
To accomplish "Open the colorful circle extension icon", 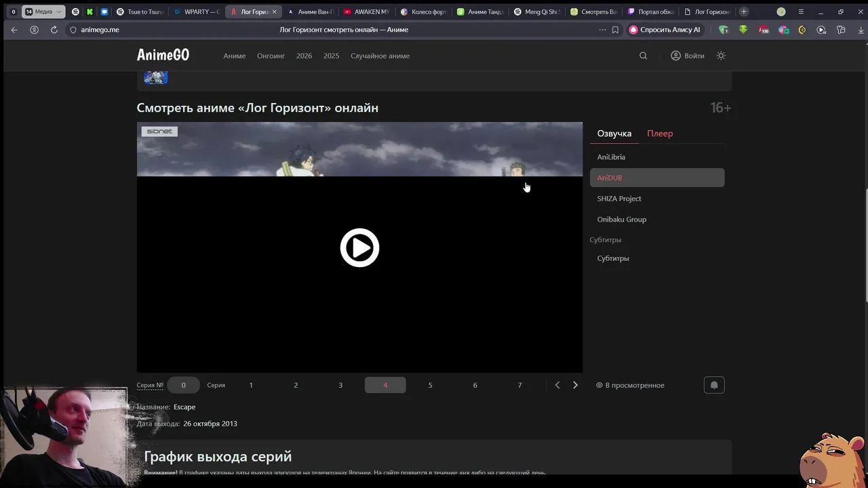I will click(783, 30).
